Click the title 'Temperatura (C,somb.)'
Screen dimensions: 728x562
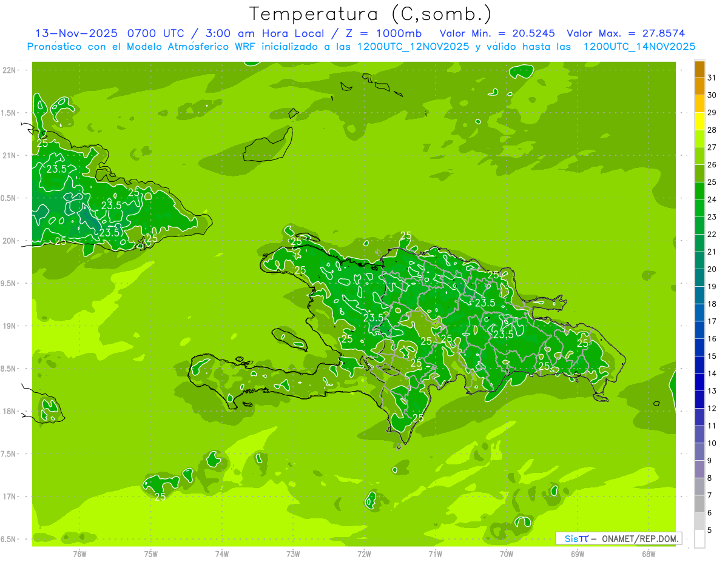coord(371,14)
